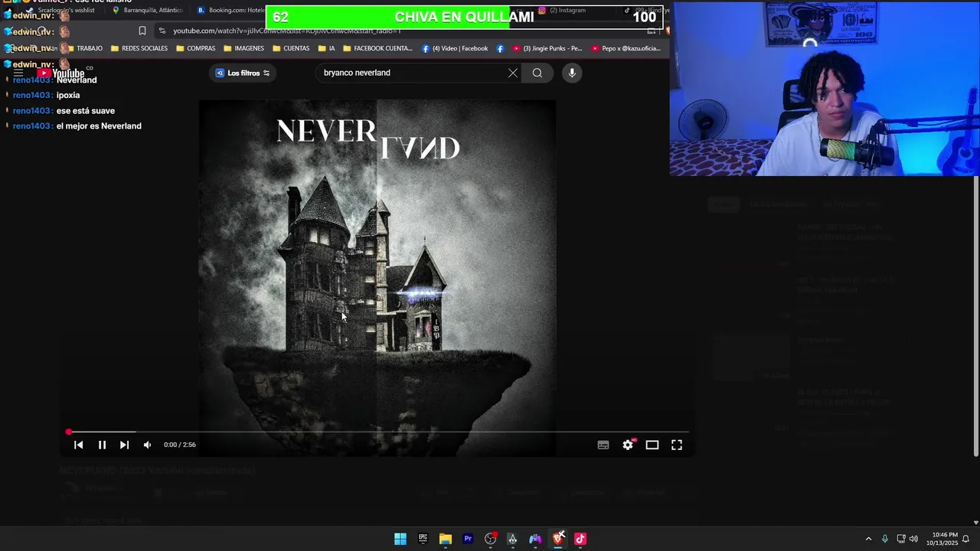
Task: Open TikTok from the taskbar
Action: point(580,539)
